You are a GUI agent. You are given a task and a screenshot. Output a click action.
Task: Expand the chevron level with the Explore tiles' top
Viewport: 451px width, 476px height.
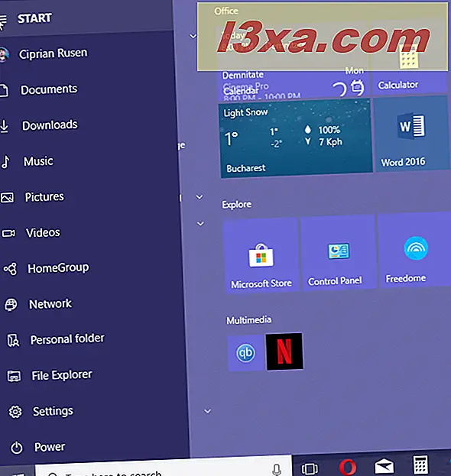(x=200, y=224)
